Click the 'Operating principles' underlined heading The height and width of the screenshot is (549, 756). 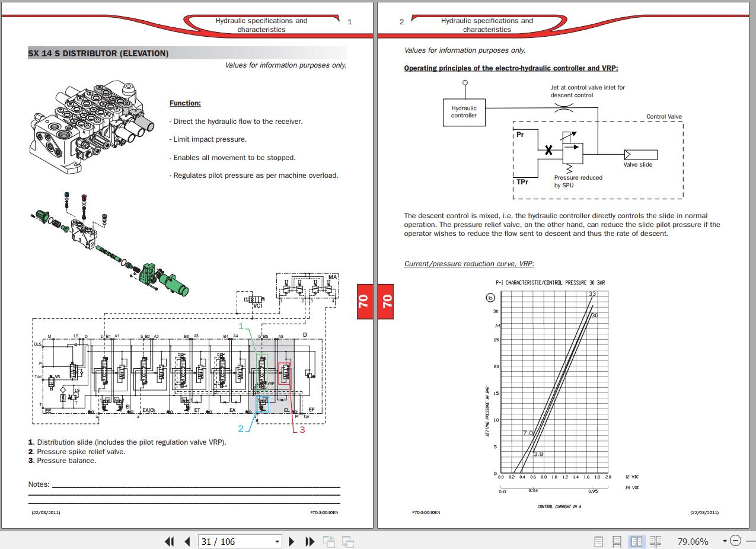pyautogui.click(x=511, y=68)
